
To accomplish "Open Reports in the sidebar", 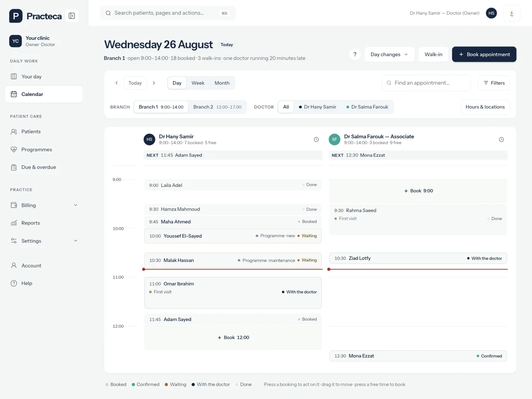I will pos(44,223).
